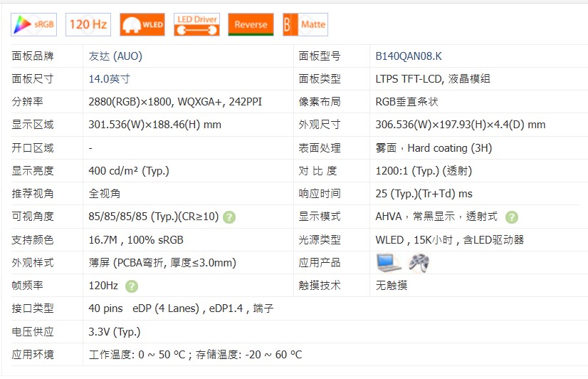Select the Matte surface badge
This screenshot has height=379, width=588.
[x=305, y=24]
